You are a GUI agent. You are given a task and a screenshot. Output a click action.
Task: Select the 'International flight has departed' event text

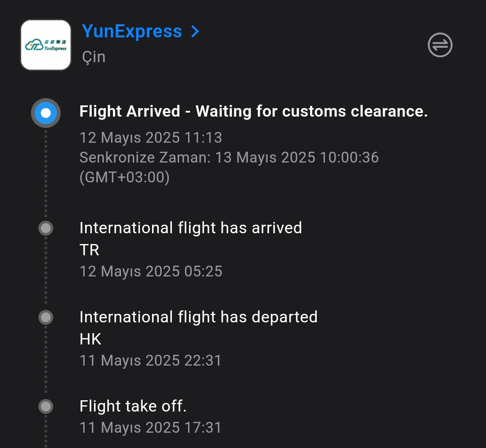pyautogui.click(x=198, y=317)
